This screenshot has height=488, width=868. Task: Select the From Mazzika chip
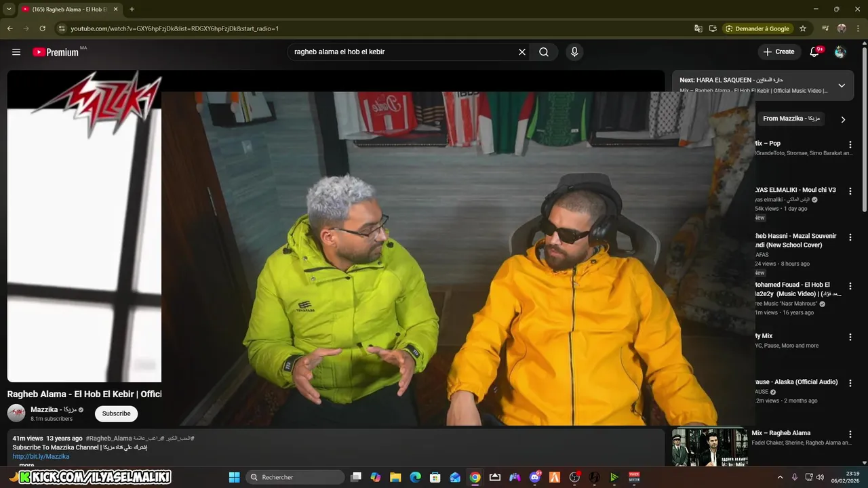[x=791, y=119]
